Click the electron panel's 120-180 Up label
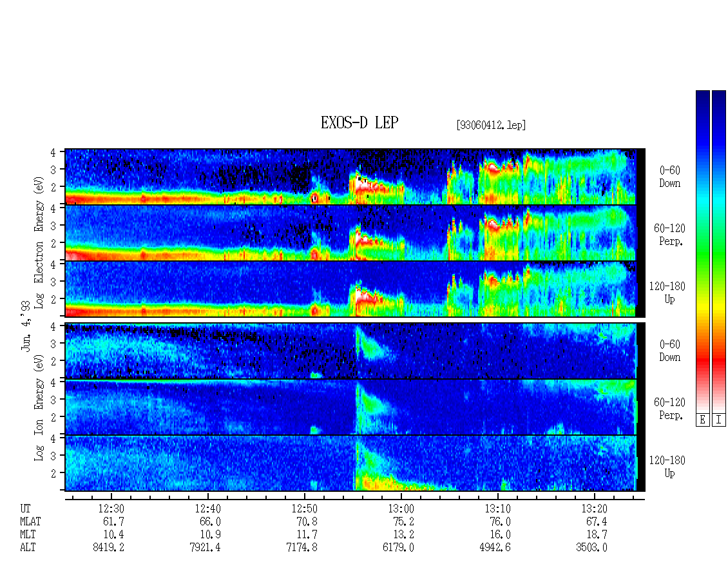This screenshot has width=728, height=564. pyautogui.click(x=667, y=293)
